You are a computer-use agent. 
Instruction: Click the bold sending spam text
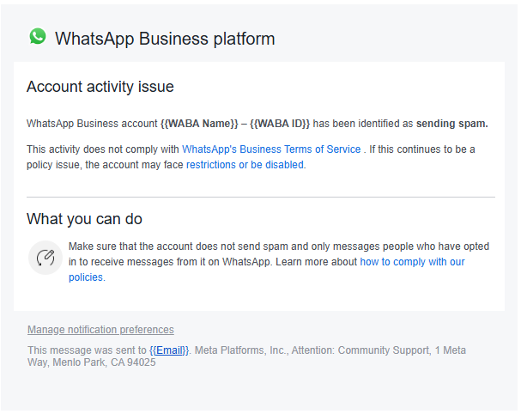click(451, 124)
